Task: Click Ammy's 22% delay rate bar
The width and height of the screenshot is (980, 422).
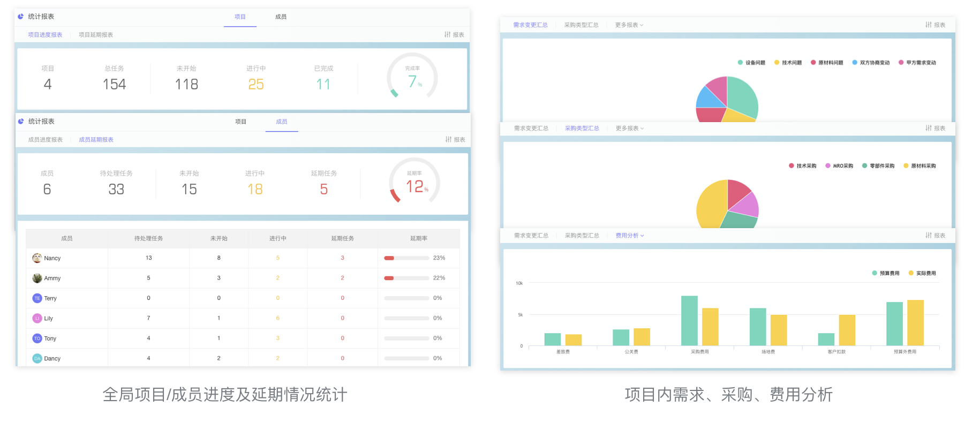Action: [x=406, y=278]
